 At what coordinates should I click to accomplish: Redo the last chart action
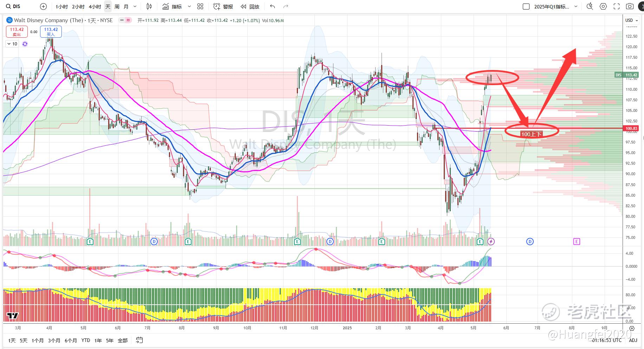[286, 6]
